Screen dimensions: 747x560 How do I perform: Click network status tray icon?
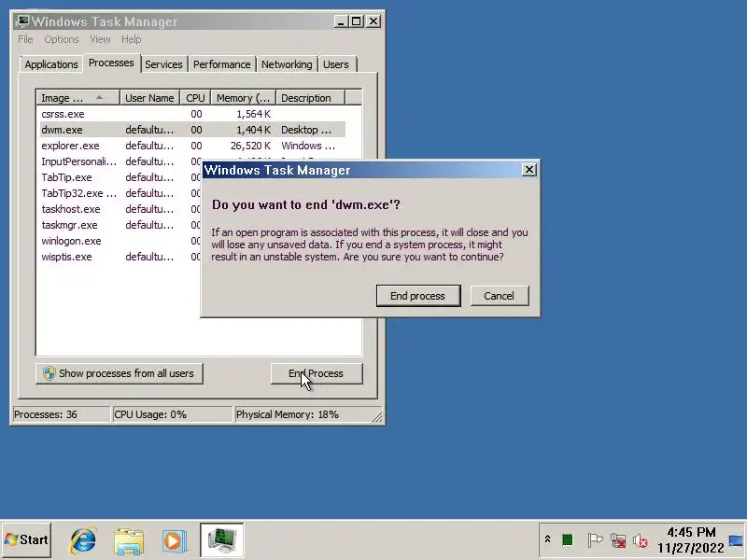pos(618,540)
